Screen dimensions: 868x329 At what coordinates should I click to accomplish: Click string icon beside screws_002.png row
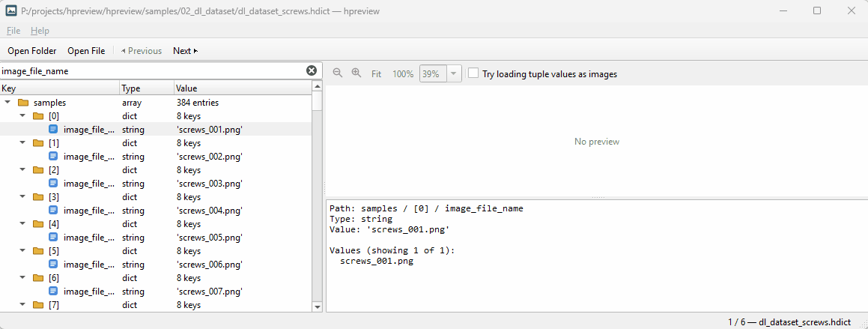point(53,157)
